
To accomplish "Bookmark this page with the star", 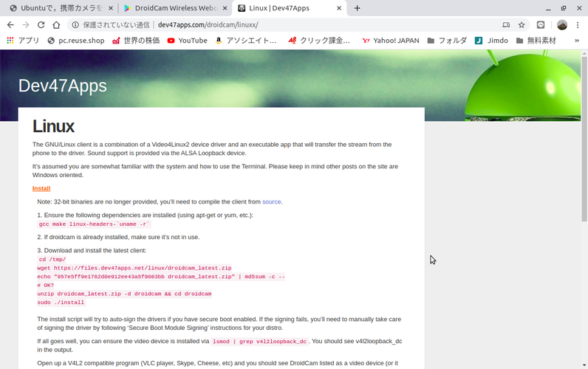I will pyautogui.click(x=522, y=25).
